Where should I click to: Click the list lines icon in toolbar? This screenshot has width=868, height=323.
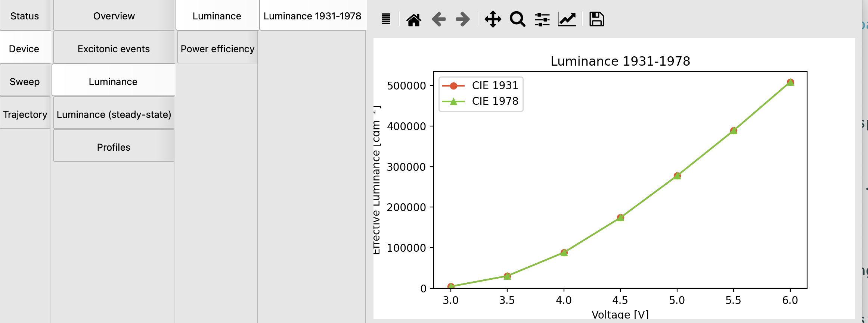click(386, 19)
